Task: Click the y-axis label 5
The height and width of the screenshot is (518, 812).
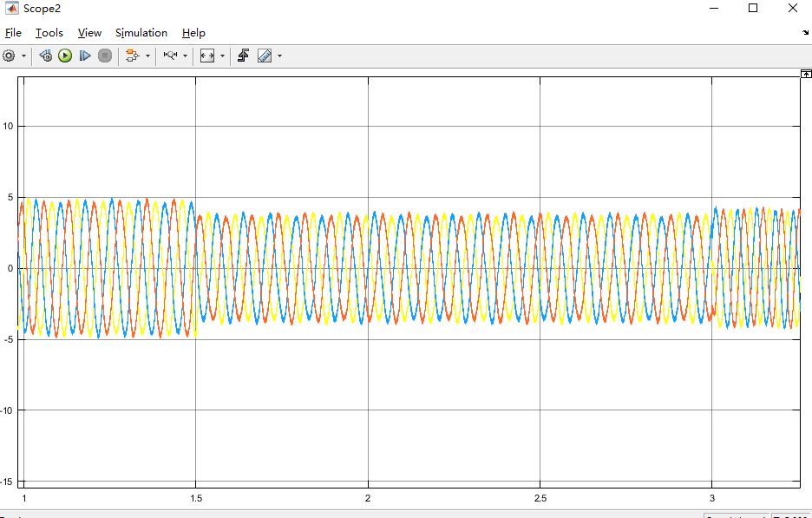Action: (10, 197)
